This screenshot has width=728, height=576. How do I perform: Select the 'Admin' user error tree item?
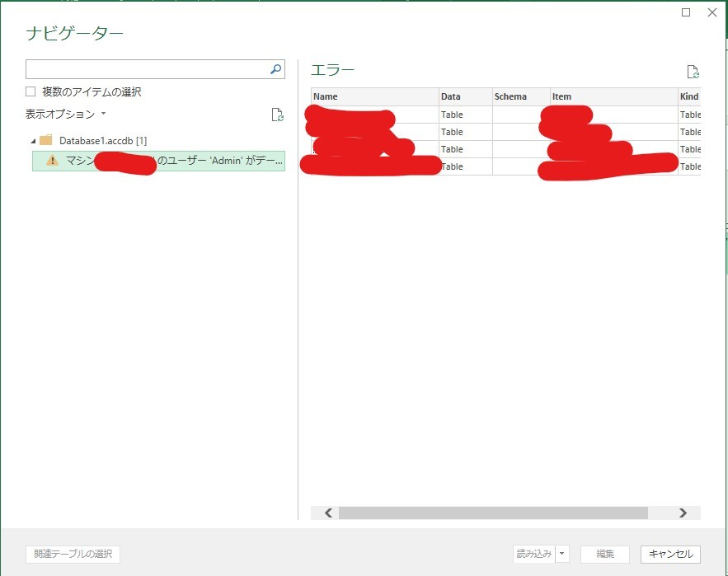tap(158, 161)
